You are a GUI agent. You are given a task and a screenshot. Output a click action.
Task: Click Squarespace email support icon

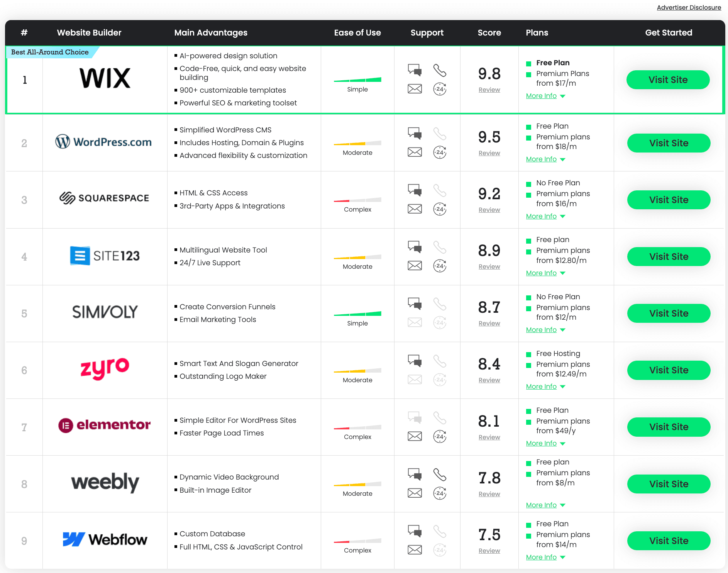pos(415,209)
